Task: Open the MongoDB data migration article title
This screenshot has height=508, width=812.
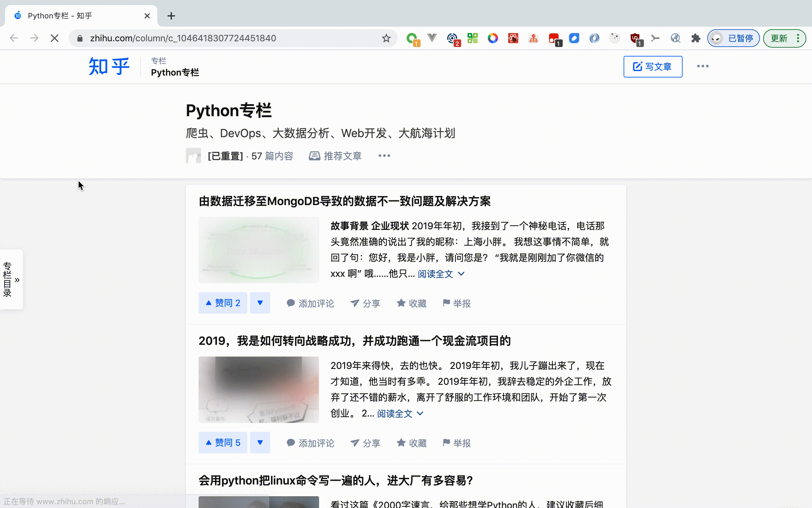Action: [344, 201]
